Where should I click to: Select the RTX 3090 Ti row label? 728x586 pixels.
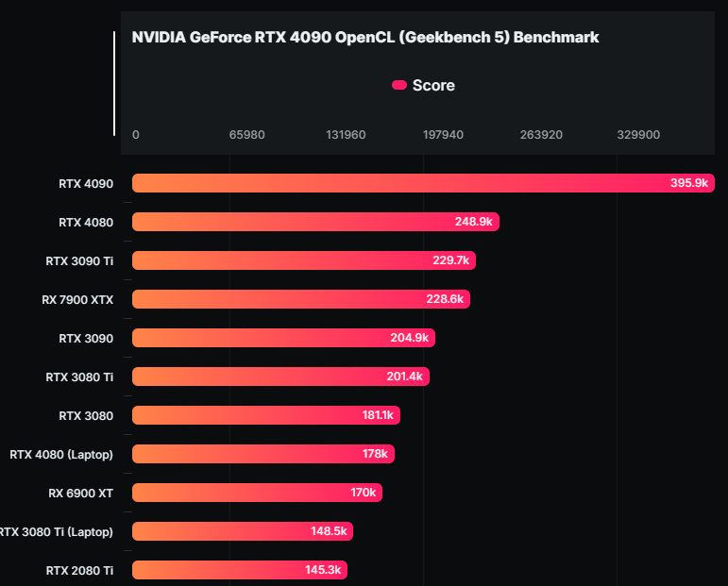pyautogui.click(x=79, y=260)
